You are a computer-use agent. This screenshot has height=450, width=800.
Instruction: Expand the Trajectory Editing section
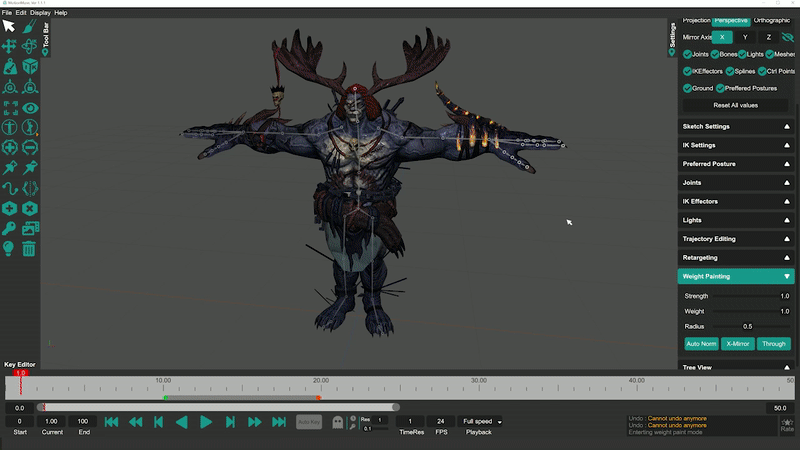coord(736,239)
